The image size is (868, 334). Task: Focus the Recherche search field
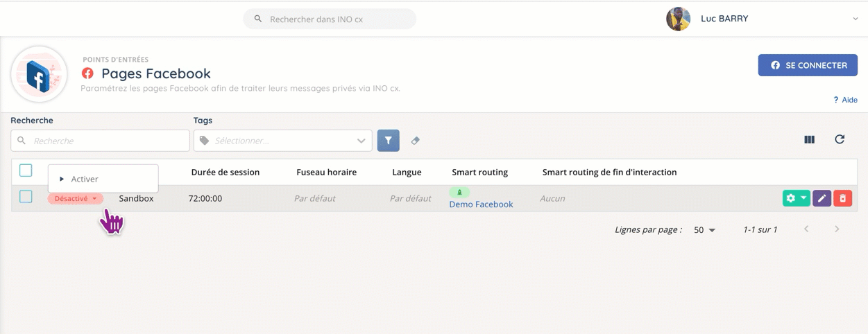pos(101,141)
